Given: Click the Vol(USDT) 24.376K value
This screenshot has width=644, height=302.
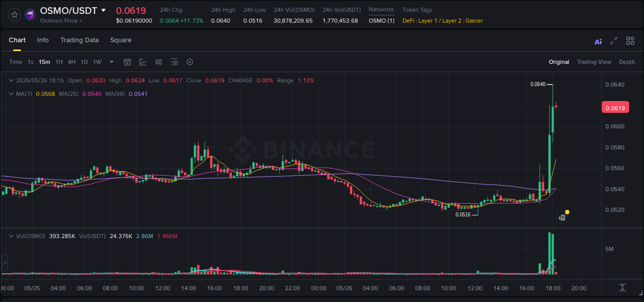Looking at the screenshot, I should (x=121, y=236).
